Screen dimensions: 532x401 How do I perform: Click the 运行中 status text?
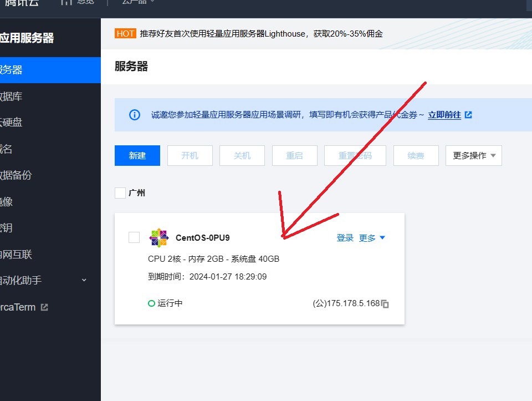(x=170, y=303)
